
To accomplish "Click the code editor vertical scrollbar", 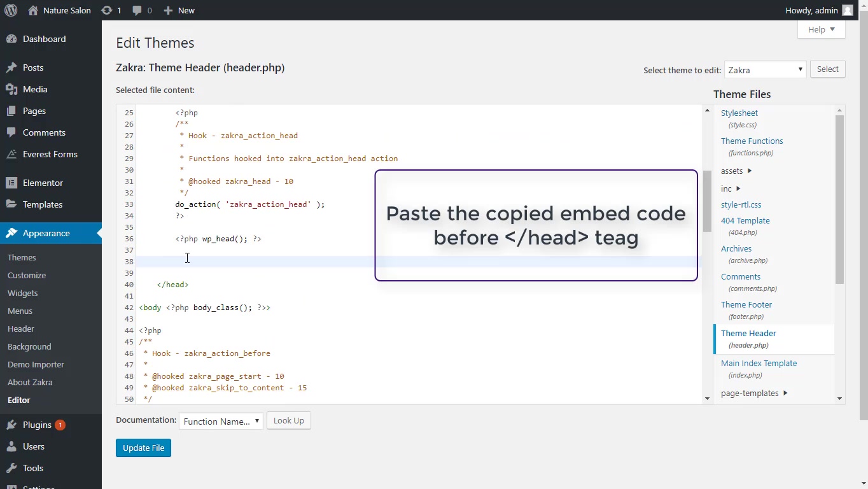I will 706,210.
